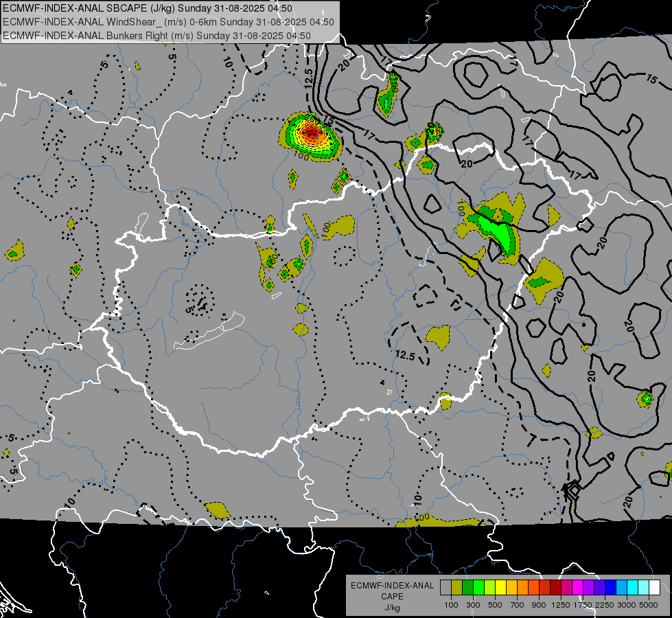
Task: Click the legend scale value 2250
Action: 605,605
